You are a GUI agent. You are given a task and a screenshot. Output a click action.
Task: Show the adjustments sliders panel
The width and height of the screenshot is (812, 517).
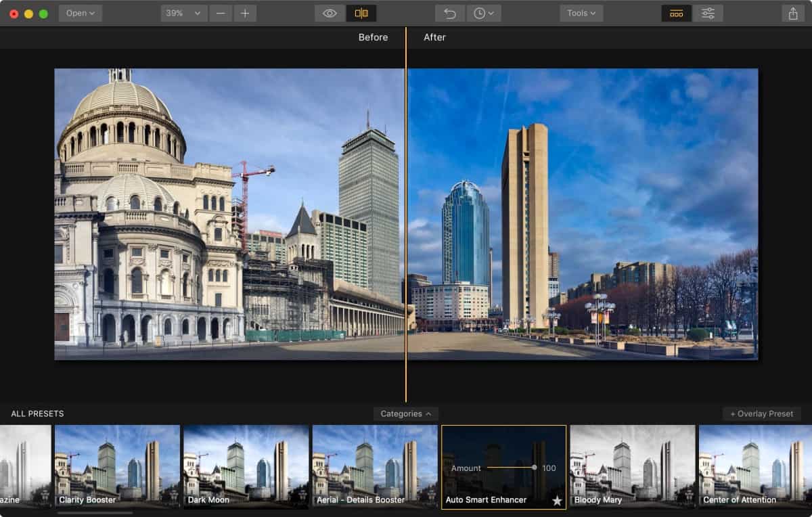click(708, 13)
